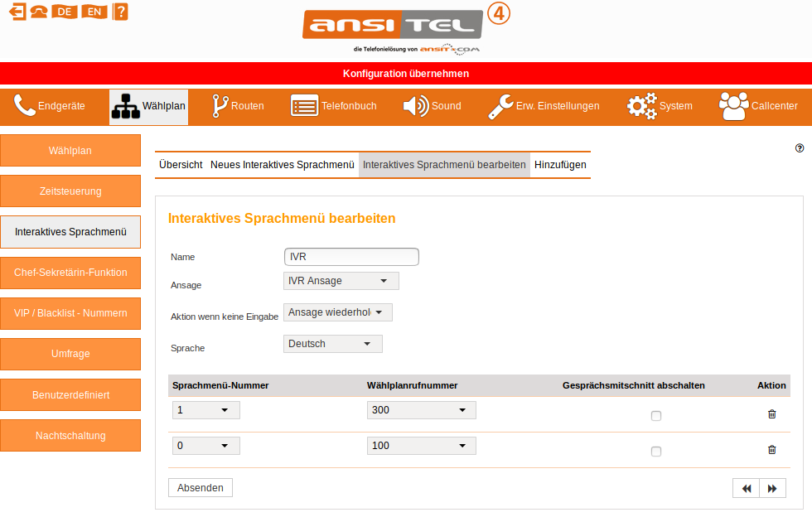This screenshot has height=522, width=812.
Task: Open the Callcenter menu
Action: pos(757,106)
